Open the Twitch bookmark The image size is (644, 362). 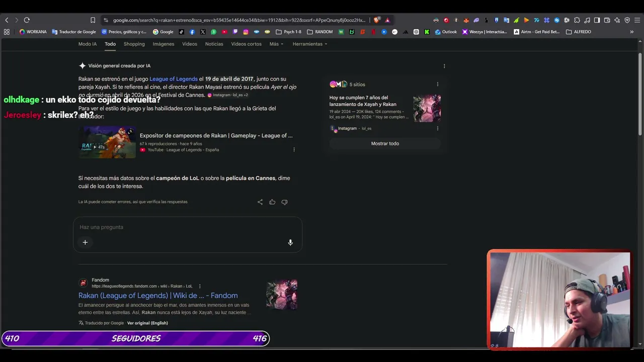pos(235,32)
